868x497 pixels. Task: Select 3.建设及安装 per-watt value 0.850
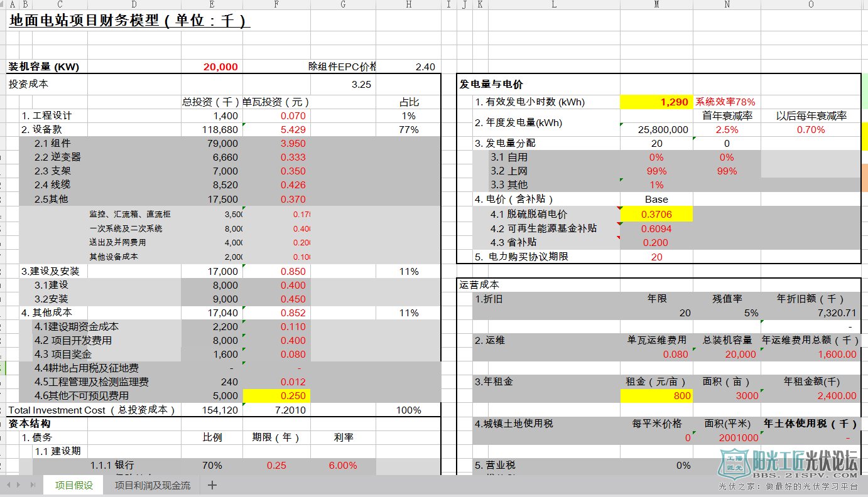(293, 271)
